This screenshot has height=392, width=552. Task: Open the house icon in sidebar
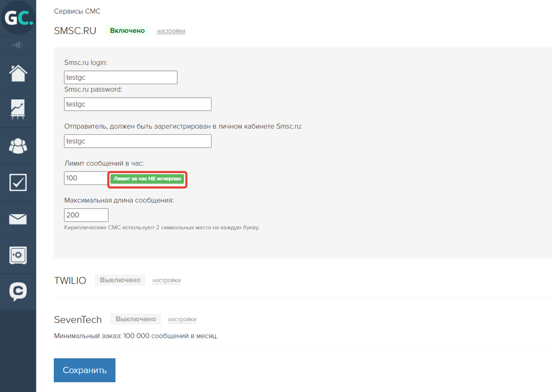tap(18, 73)
